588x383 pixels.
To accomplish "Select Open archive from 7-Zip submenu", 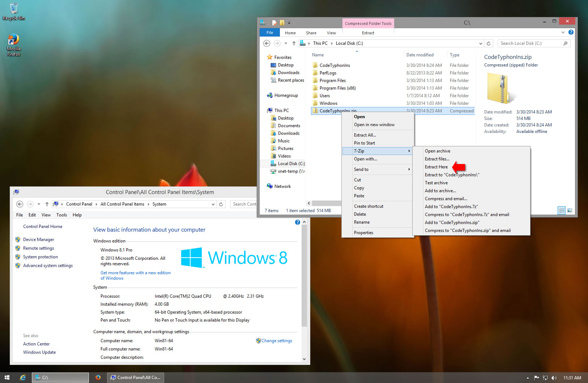I will (438, 151).
